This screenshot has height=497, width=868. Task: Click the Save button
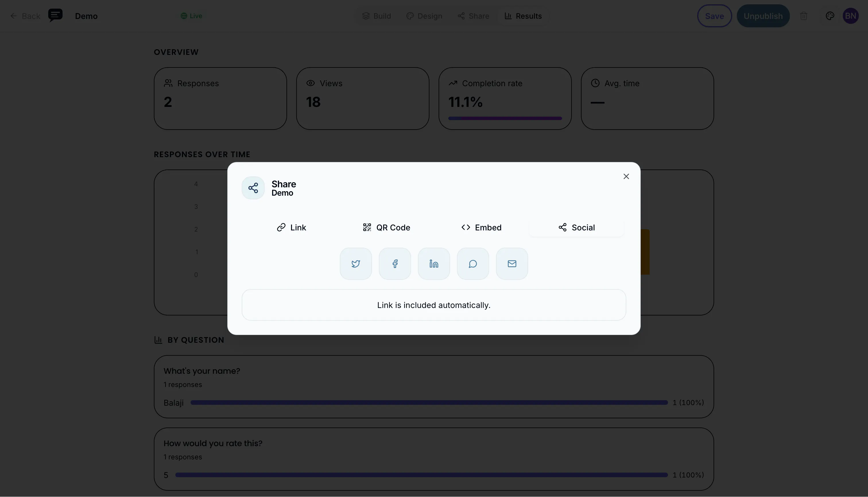pyautogui.click(x=714, y=16)
